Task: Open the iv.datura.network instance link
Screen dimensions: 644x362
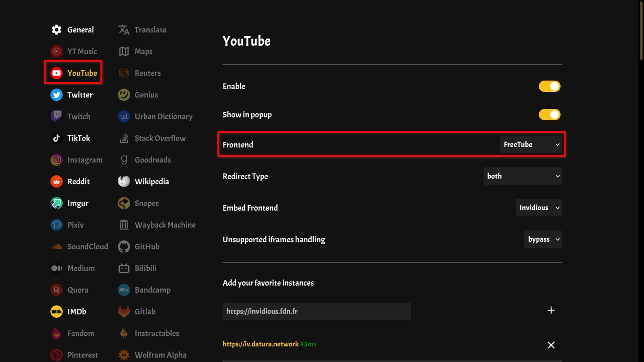Action: coord(261,344)
